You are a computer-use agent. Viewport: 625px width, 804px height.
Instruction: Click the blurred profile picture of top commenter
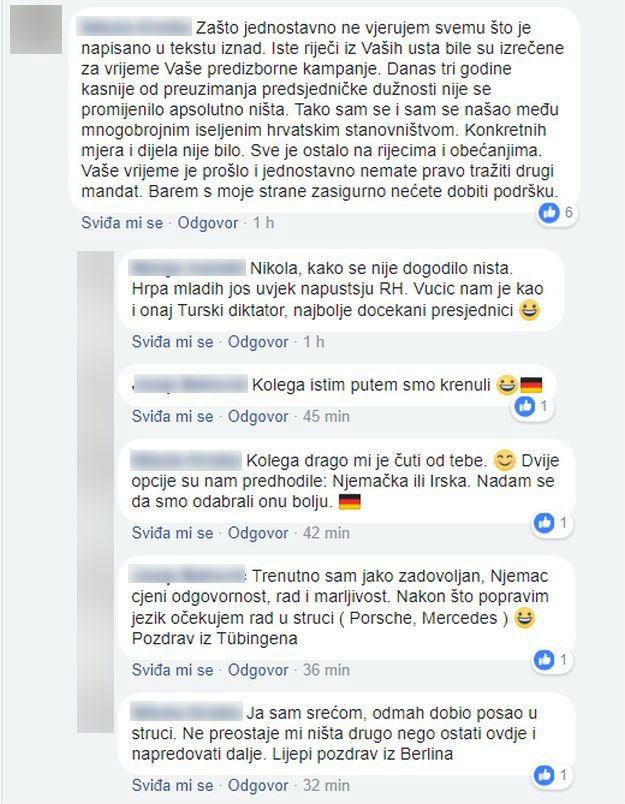pos(36,29)
